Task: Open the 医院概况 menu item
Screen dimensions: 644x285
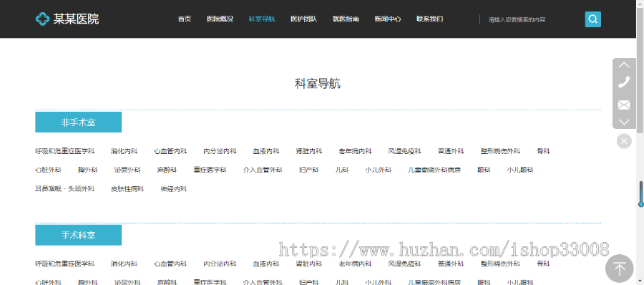Action: pos(220,19)
